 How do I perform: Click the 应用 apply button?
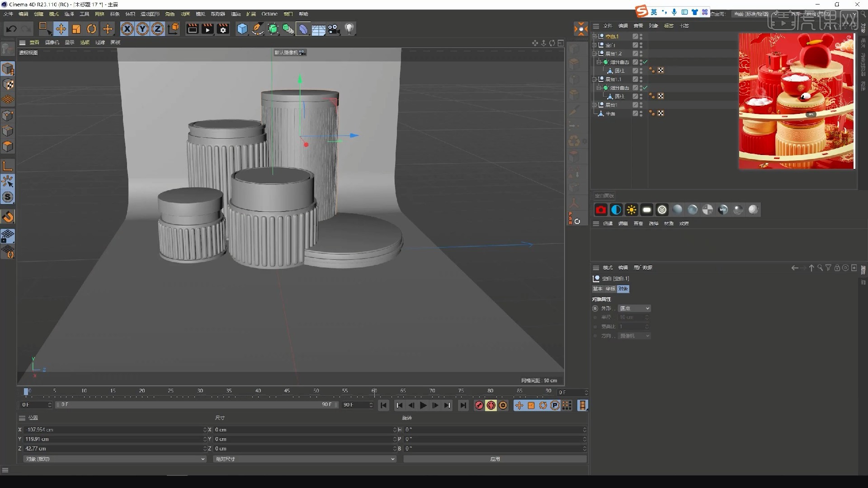click(x=495, y=459)
